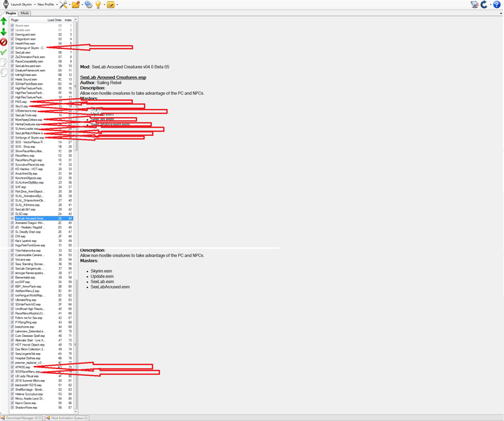
Task: Click the yellow categories tool icon
Action: [111, 5]
